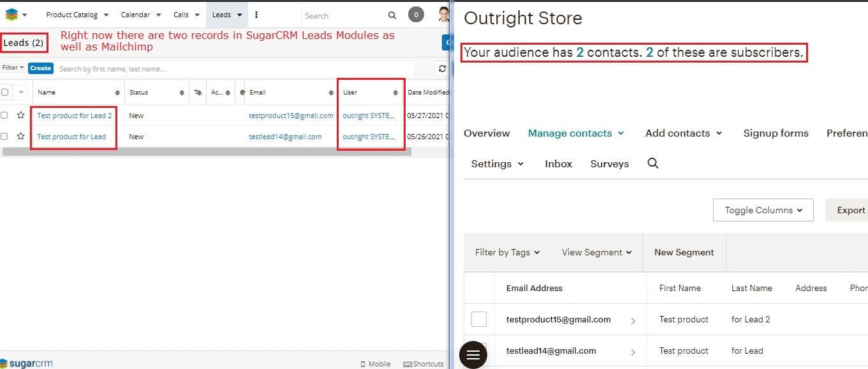The image size is (868, 369).
Task: Open the Product Catalog module tab
Action: [71, 15]
